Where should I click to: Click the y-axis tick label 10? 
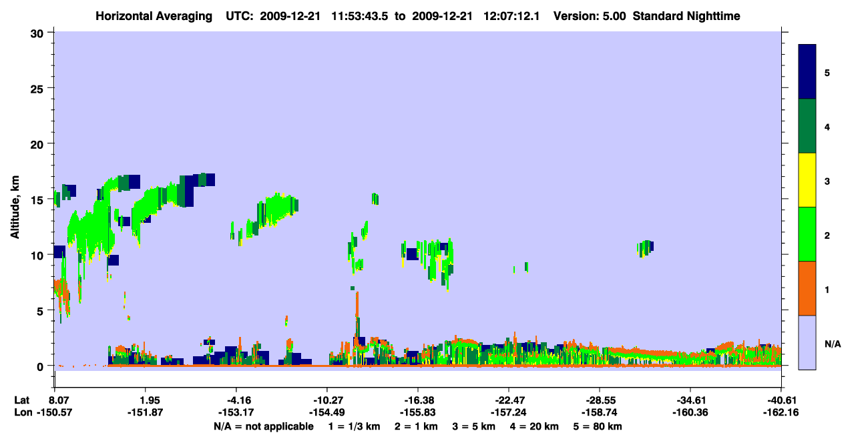39,255
